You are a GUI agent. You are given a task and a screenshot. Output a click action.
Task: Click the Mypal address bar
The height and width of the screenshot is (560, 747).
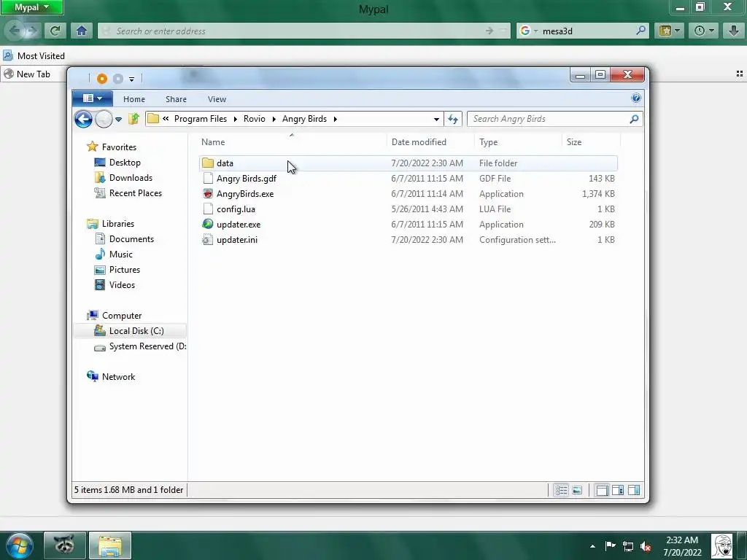[304, 31]
